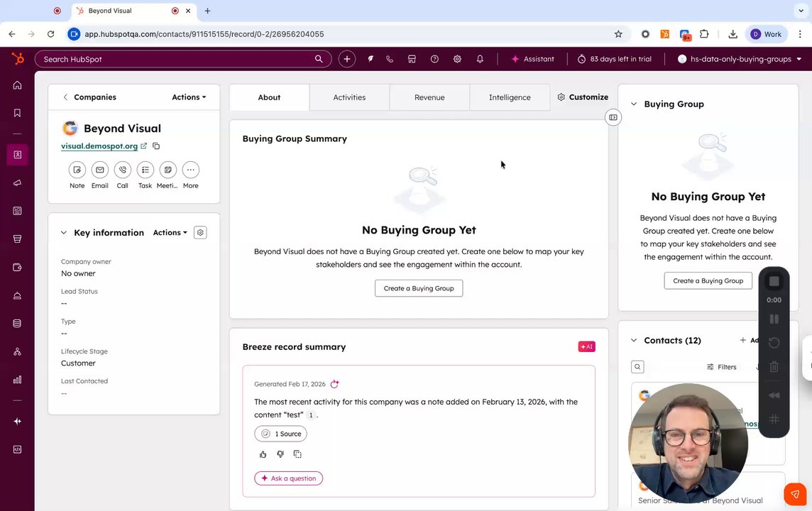The width and height of the screenshot is (812, 511).
Task: Click the Lifecycle Stage Customer value
Action: point(78,363)
